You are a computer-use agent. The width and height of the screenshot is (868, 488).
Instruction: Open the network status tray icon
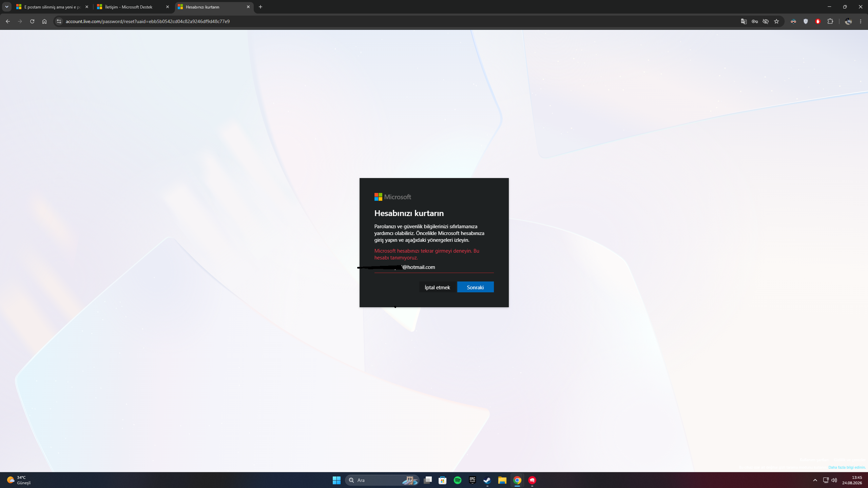coord(826,480)
